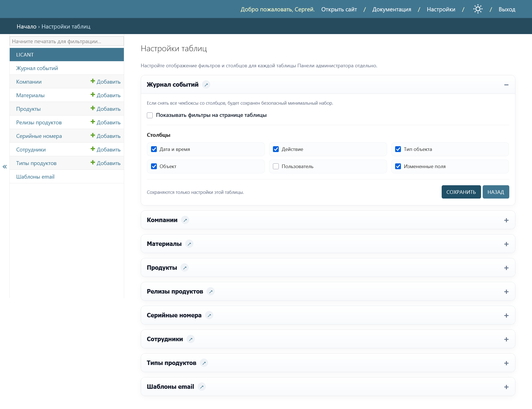Open Журнал событий table via arrow icon

point(206,85)
